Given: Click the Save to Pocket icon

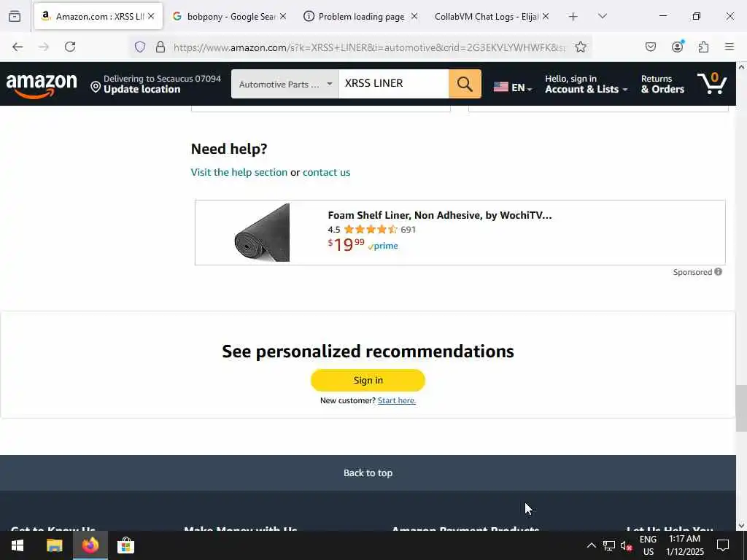Looking at the screenshot, I should pos(650,47).
